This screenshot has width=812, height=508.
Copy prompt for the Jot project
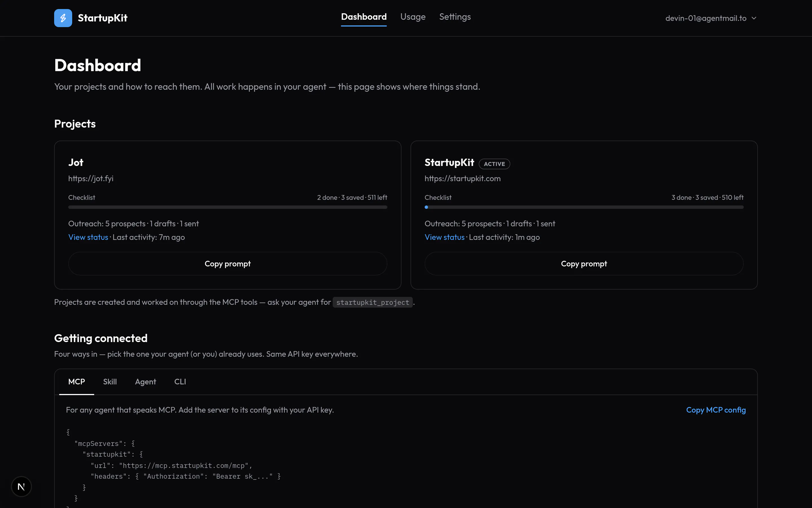tap(228, 264)
